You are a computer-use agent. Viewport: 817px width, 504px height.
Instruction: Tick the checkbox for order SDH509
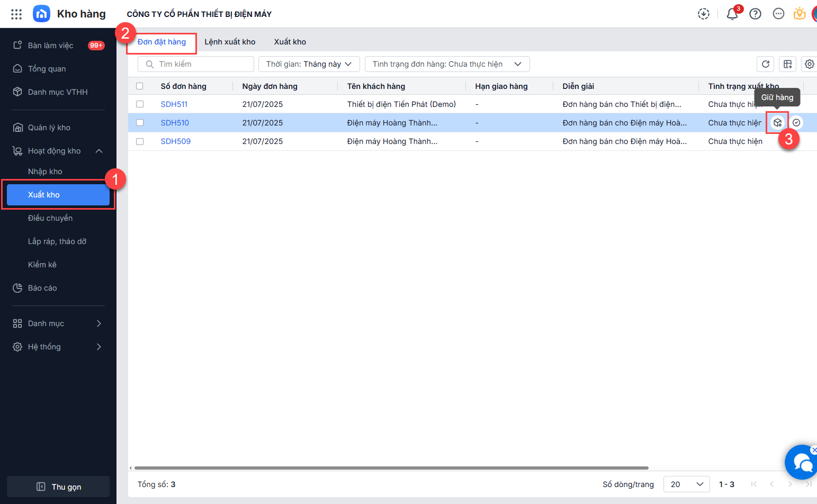point(140,141)
